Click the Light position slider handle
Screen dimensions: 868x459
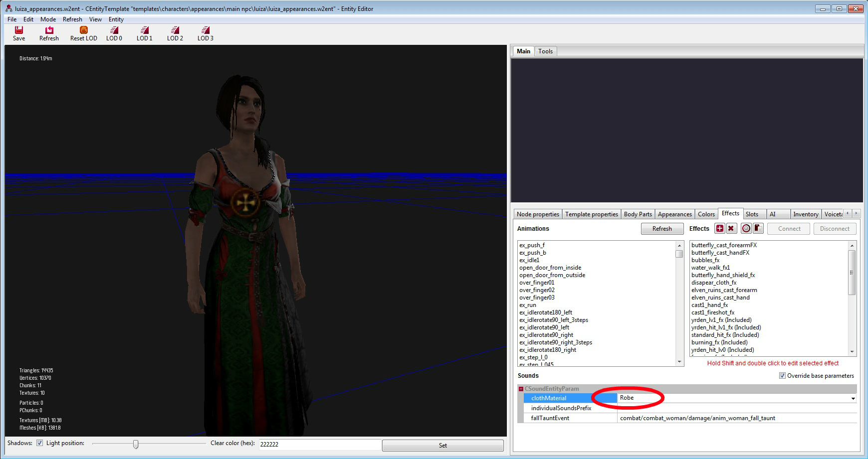click(x=135, y=444)
